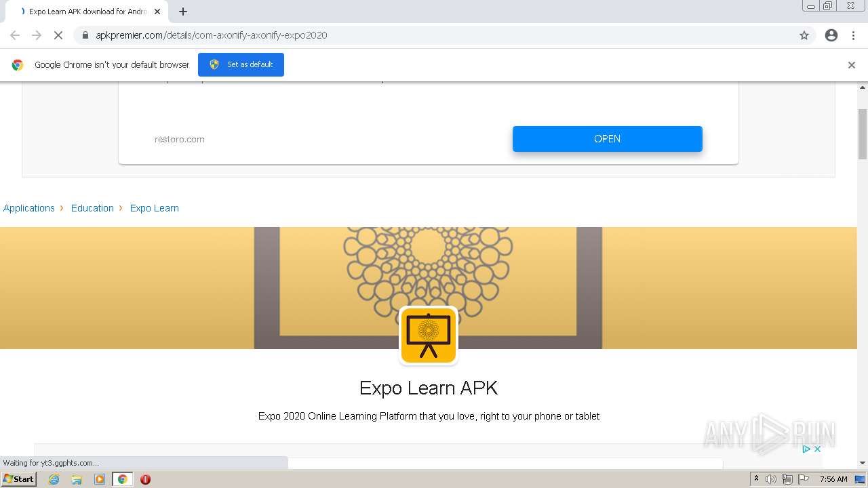Click the AdChoices triangle icon
This screenshot has width=868, height=488.
(x=806, y=449)
